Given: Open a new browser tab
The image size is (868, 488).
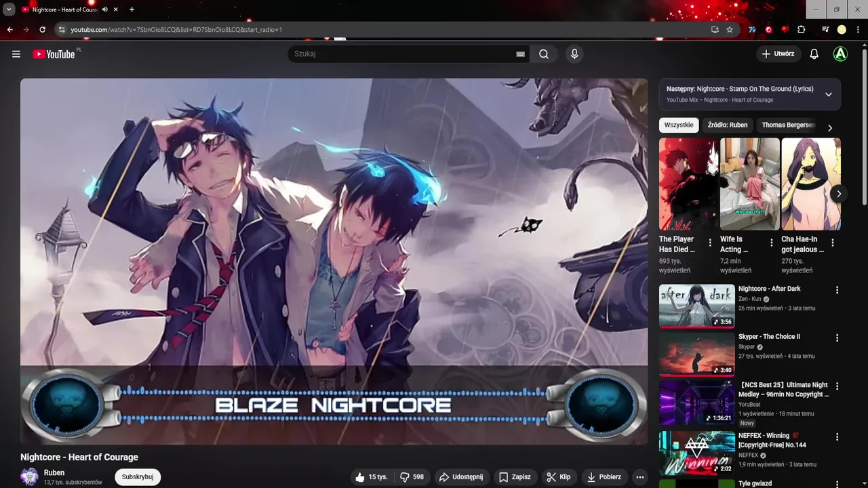Looking at the screenshot, I should [132, 9].
